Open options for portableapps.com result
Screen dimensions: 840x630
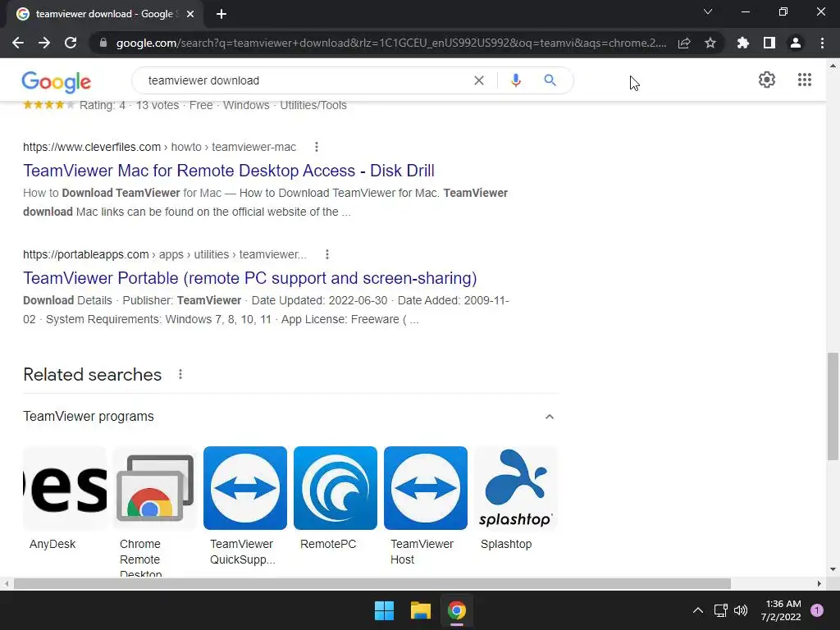pyautogui.click(x=326, y=254)
